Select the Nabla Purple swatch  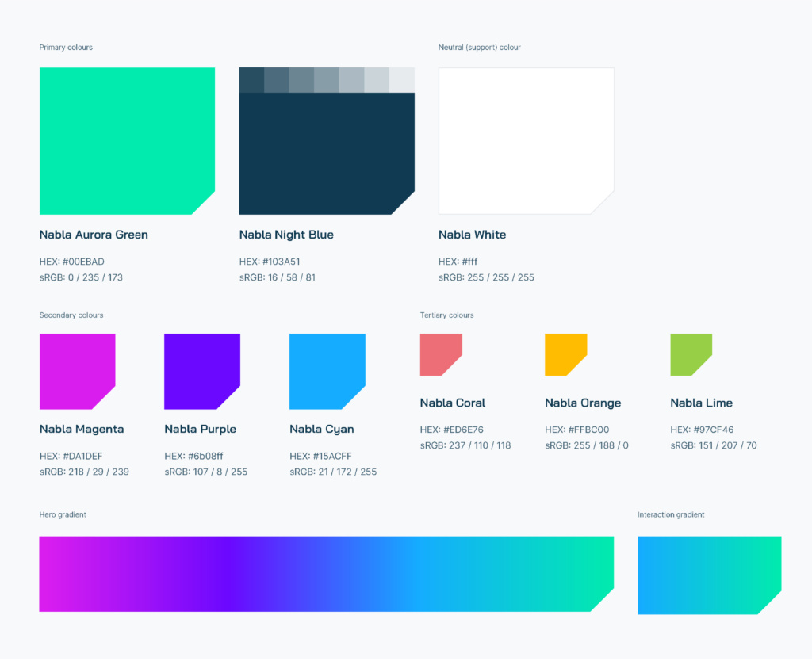tap(202, 371)
